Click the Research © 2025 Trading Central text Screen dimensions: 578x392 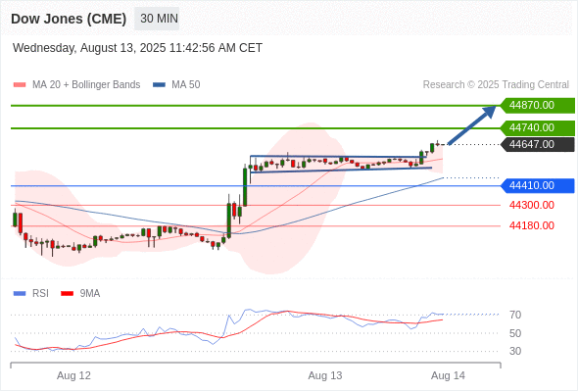(496, 85)
